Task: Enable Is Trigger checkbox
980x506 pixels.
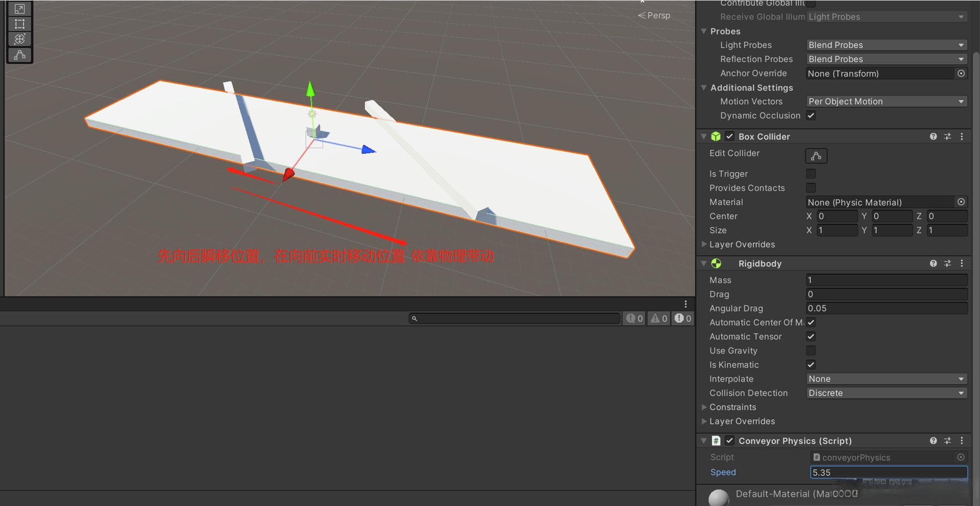Action: click(x=811, y=174)
